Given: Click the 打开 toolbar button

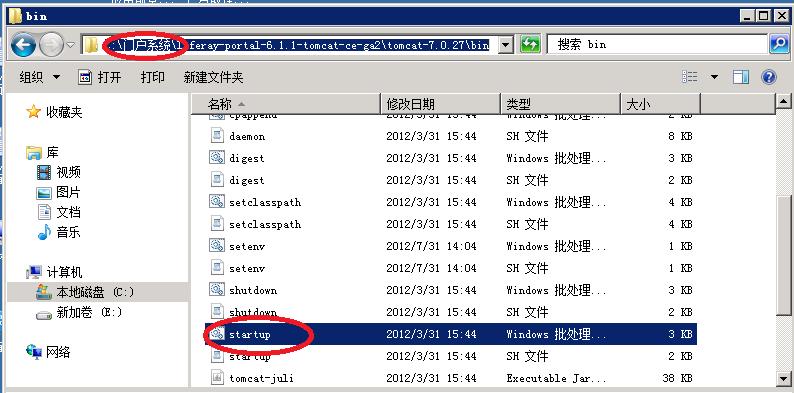Looking at the screenshot, I should 100,77.
